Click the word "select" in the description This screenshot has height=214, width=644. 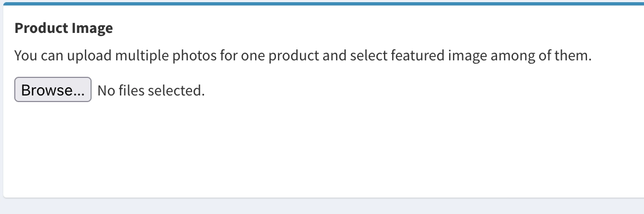(x=369, y=55)
